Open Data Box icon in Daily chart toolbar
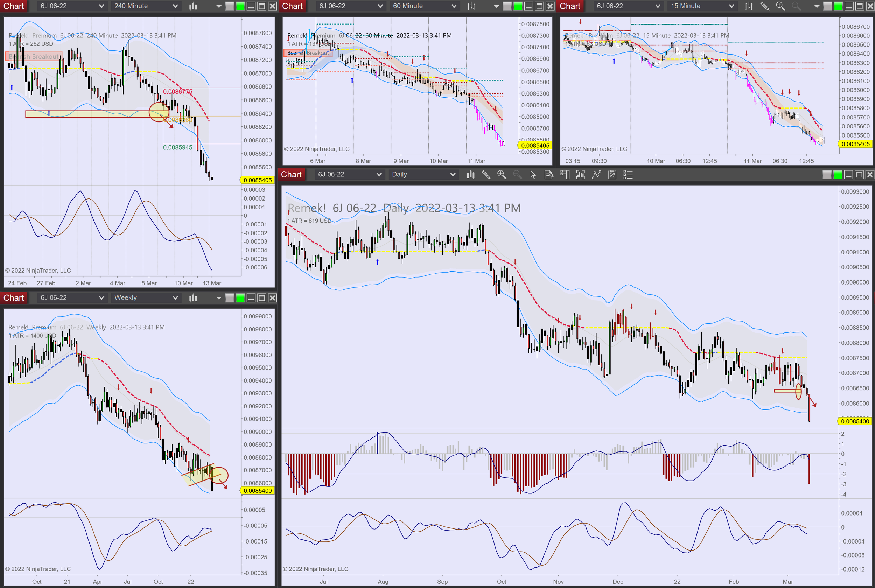This screenshot has height=588, width=875. pos(549,174)
